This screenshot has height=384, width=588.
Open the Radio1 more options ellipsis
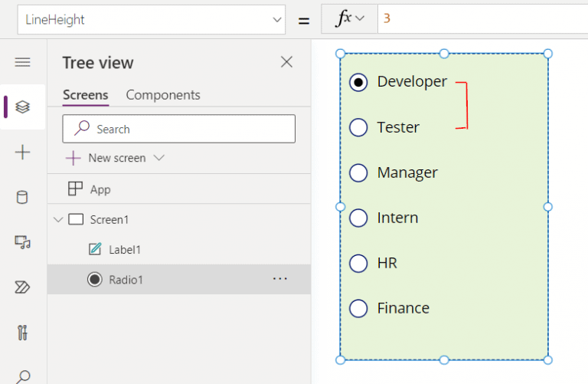pos(280,279)
